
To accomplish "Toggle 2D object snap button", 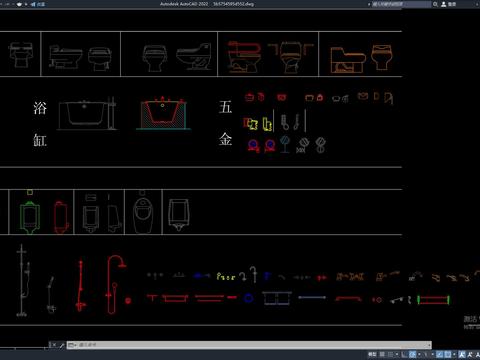I will (448, 354).
